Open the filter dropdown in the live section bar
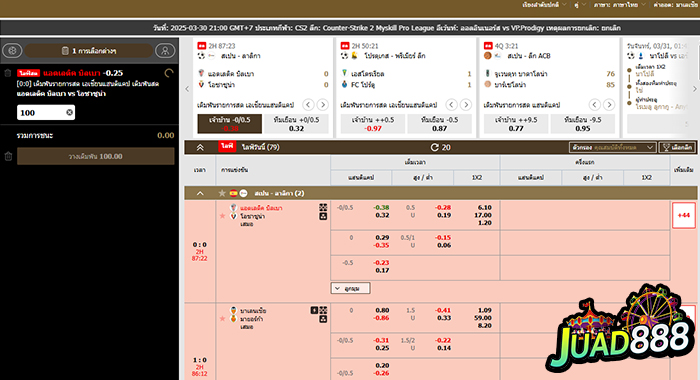The image size is (700, 380). 612,147
